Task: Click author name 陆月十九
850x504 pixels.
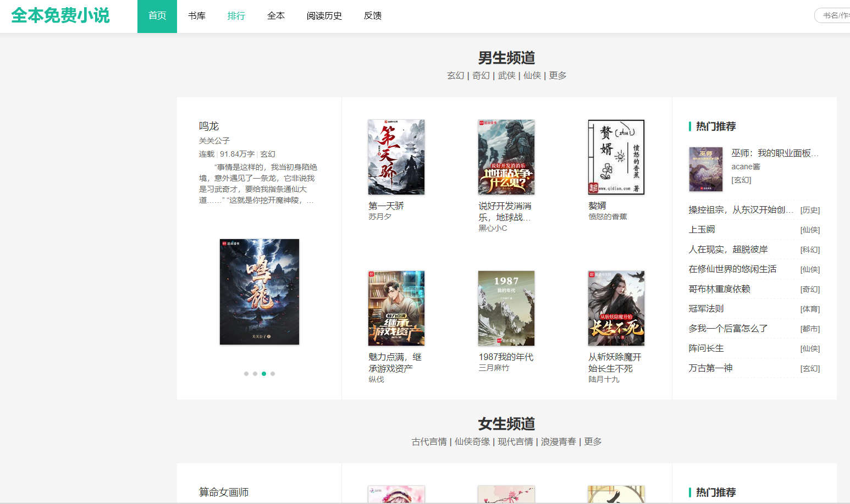Action: [604, 379]
